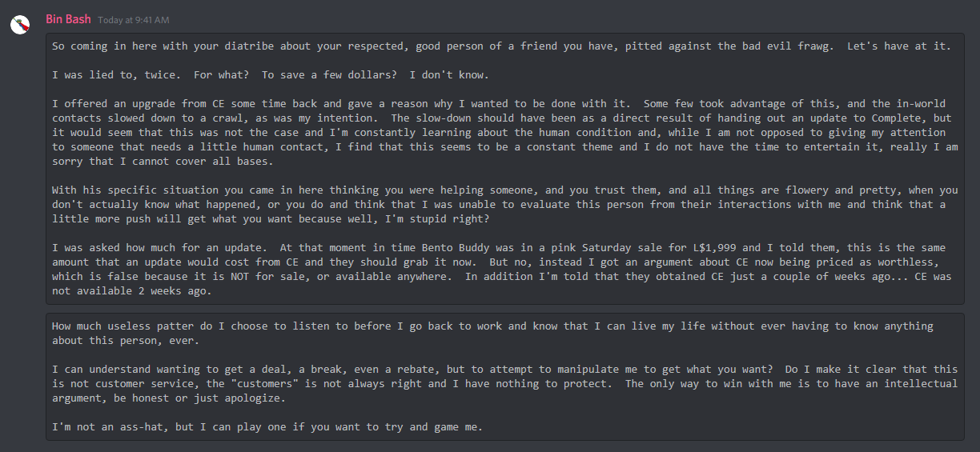Open the Bin Bash username profile
Screen dimensions: 980x452
(68, 19)
